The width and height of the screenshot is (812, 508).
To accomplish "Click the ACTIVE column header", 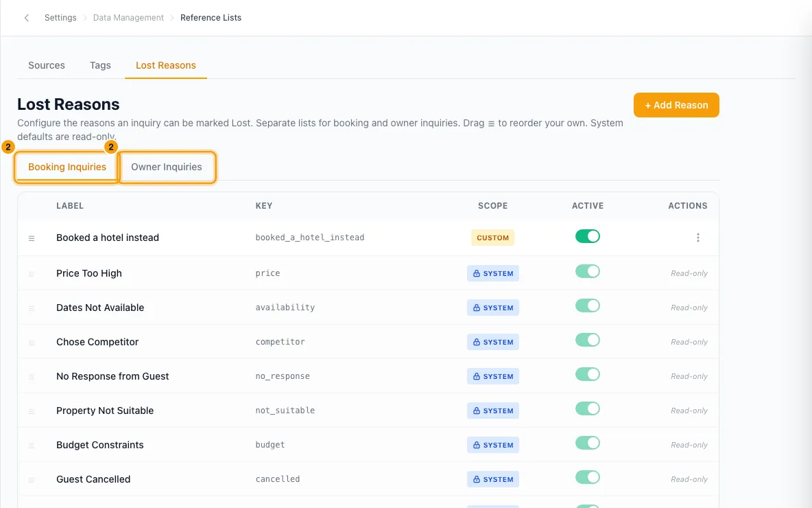I will [x=587, y=206].
